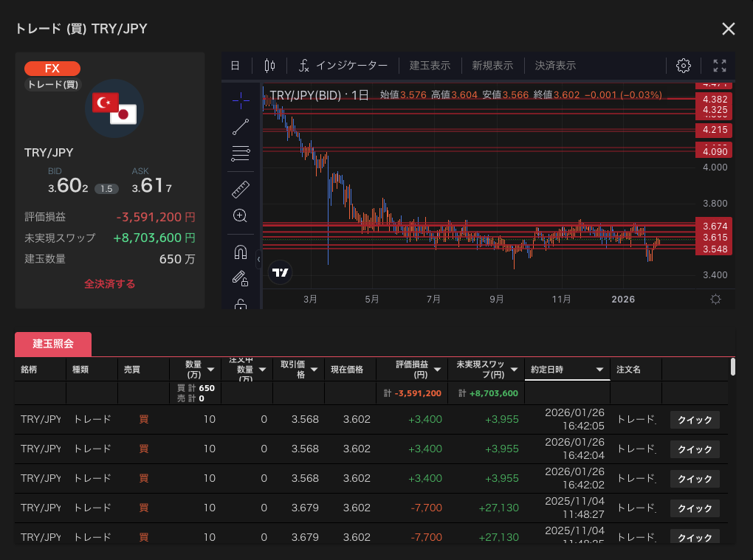Open chart settings gear
The width and height of the screenshot is (753, 560).
pyautogui.click(x=683, y=66)
